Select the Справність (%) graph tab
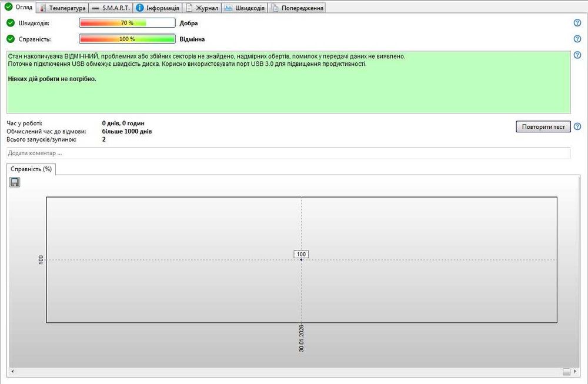The height and width of the screenshot is (384, 588). 31,169
